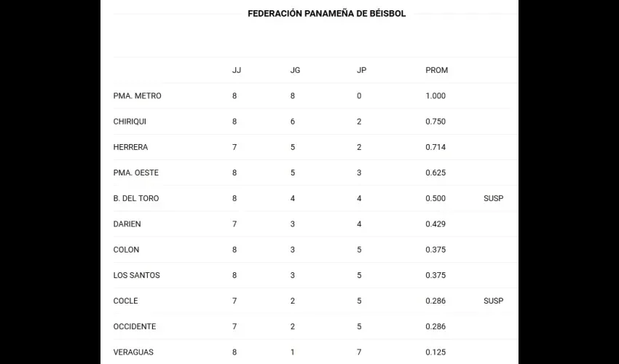Select the LOS SANTOS team name
Image resolution: width=619 pixels, height=364 pixels.
tap(137, 276)
